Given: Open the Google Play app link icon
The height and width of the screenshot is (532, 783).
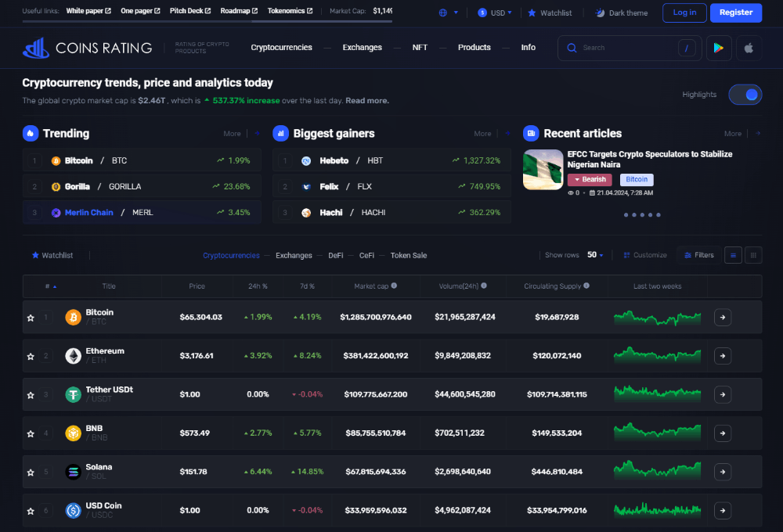Looking at the screenshot, I should coord(718,48).
